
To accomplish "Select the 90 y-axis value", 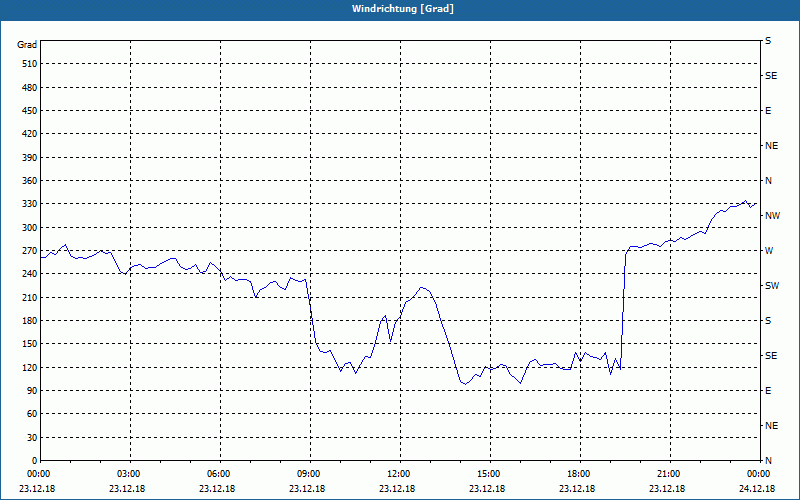I will [32, 390].
